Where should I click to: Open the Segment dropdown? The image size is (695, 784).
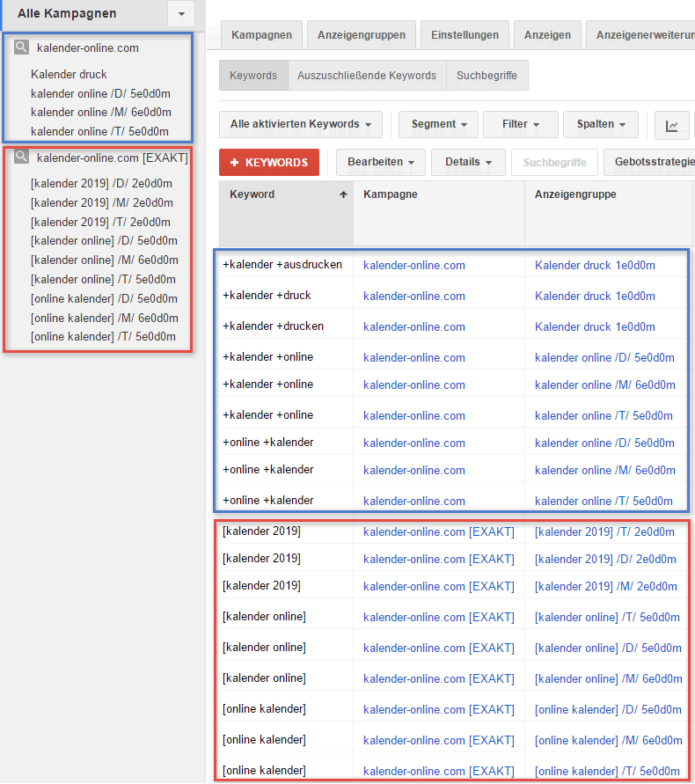pyautogui.click(x=438, y=124)
